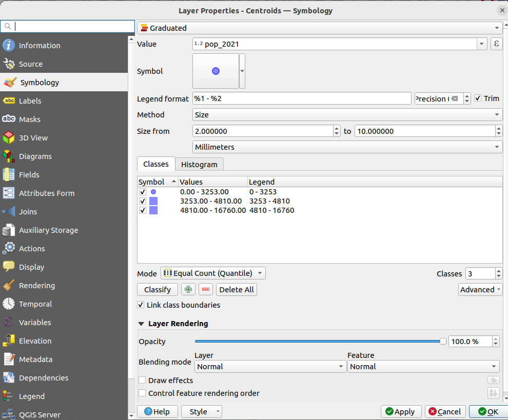Open the Source settings icon
The height and width of the screenshot is (420, 508).
(9, 64)
